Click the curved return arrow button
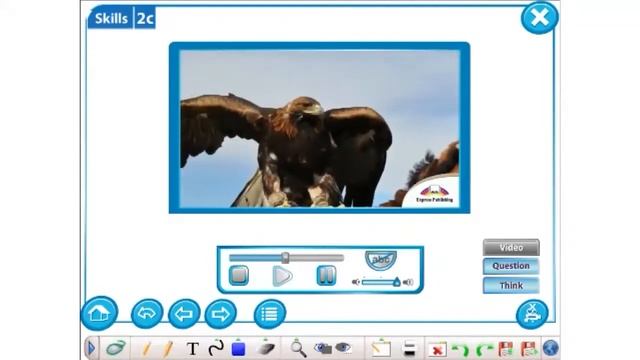640x360 pixels. tap(147, 314)
